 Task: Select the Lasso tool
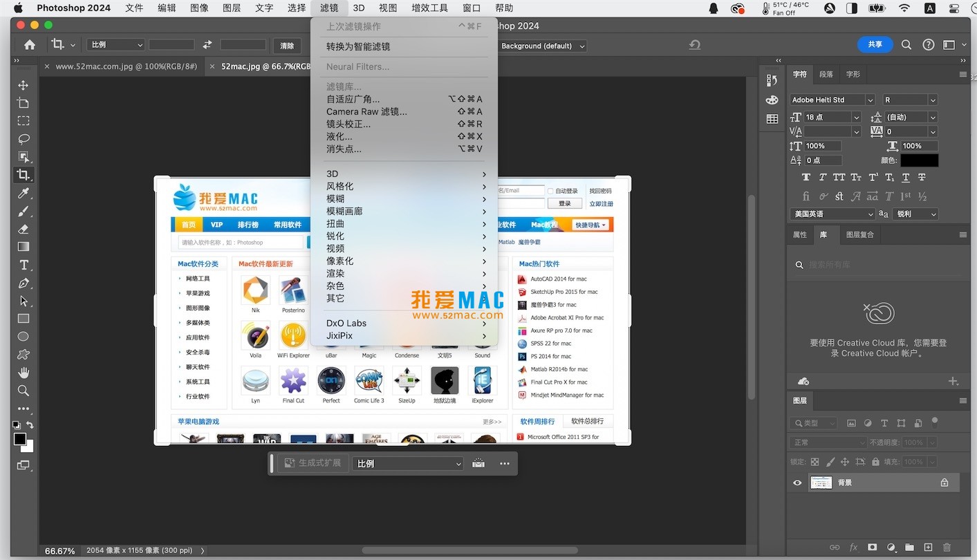tap(23, 139)
